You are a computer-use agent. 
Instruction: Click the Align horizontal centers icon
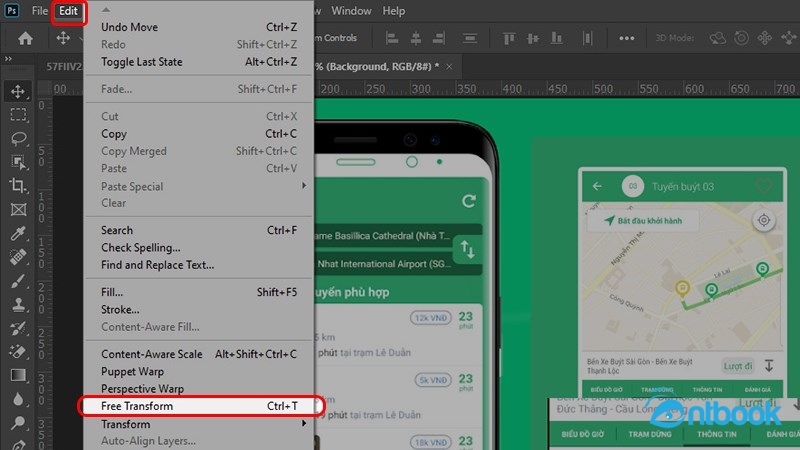[x=416, y=38]
